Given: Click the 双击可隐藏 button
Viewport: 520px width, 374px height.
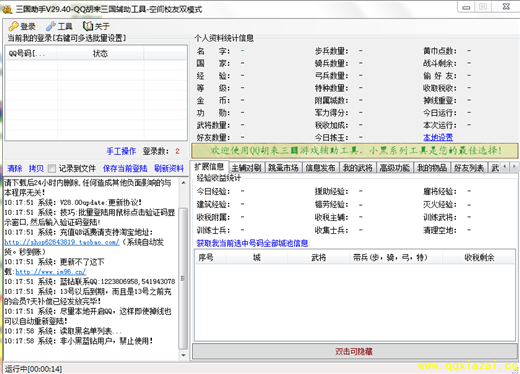Looking at the screenshot, I should [x=355, y=351].
